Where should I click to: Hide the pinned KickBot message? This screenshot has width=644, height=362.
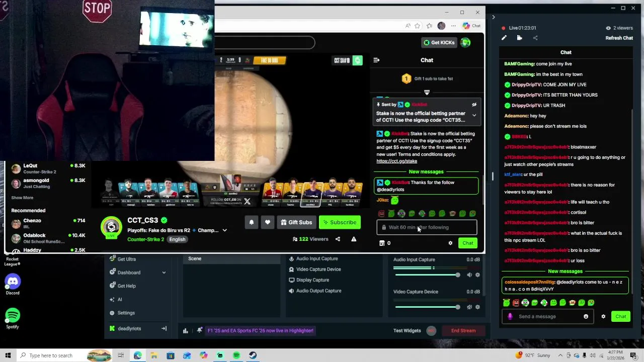(474, 105)
